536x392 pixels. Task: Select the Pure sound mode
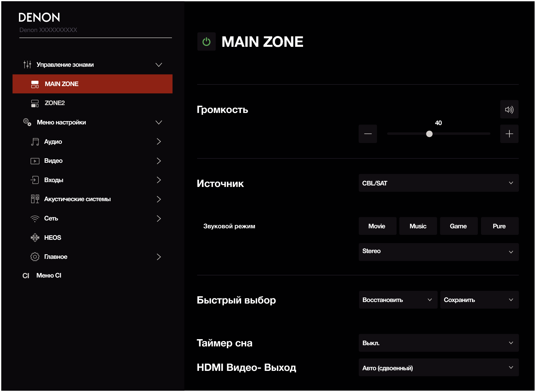(x=499, y=226)
